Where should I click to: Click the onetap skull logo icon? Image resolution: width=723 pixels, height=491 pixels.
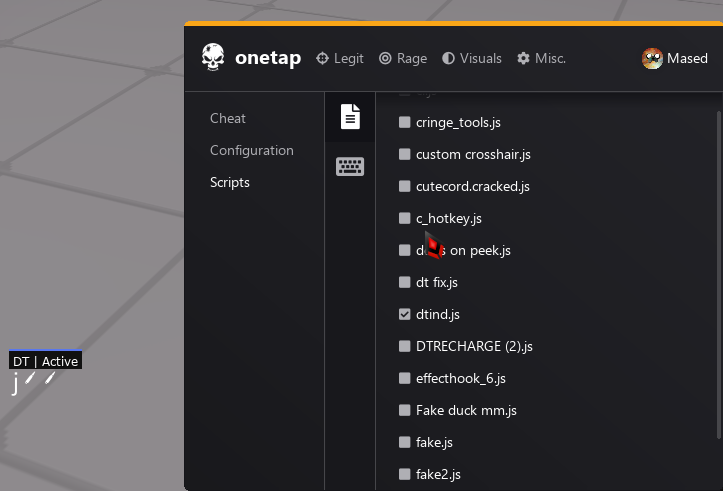(x=213, y=57)
